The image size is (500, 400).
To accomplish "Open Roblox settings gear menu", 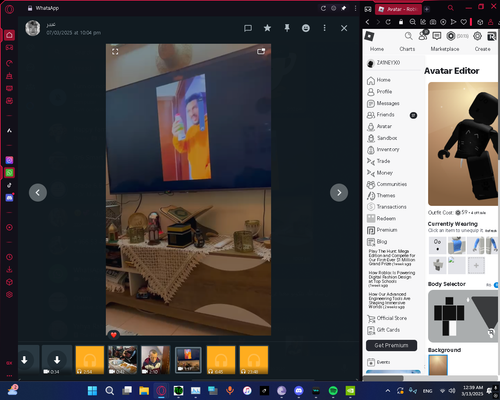I will (477, 36).
